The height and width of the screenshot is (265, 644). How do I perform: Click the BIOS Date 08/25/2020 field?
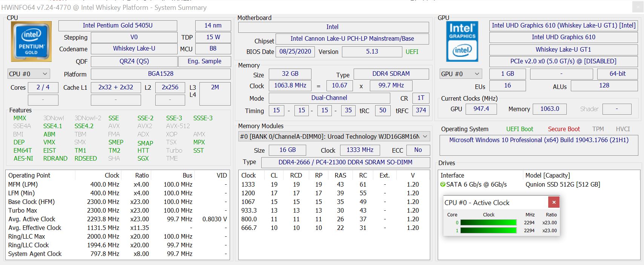[295, 52]
